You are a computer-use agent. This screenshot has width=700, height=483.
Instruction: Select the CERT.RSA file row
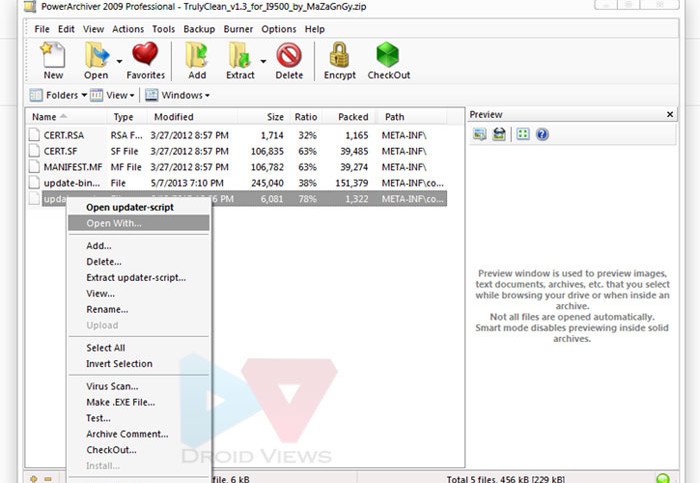(237, 135)
